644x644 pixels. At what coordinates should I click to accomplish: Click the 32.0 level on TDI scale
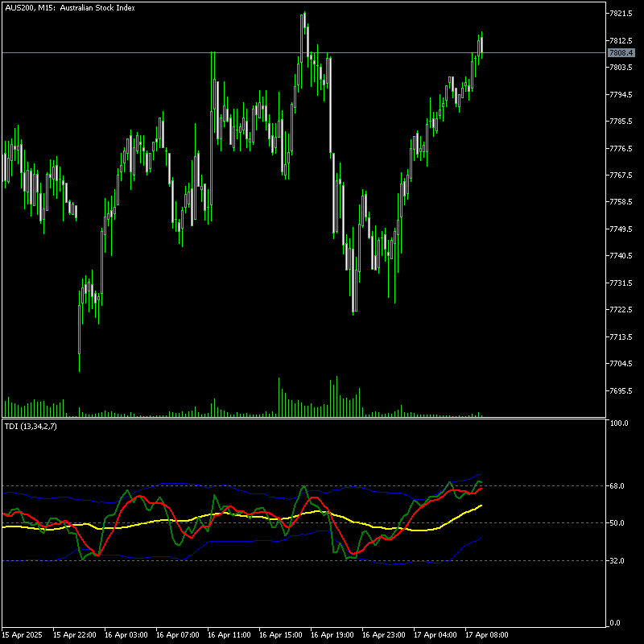618,560
